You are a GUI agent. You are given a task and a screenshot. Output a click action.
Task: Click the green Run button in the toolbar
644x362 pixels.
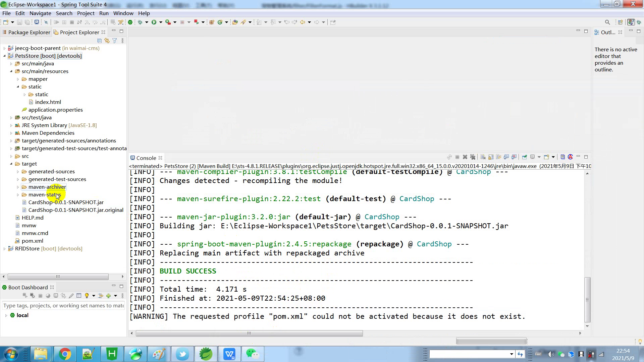154,22
